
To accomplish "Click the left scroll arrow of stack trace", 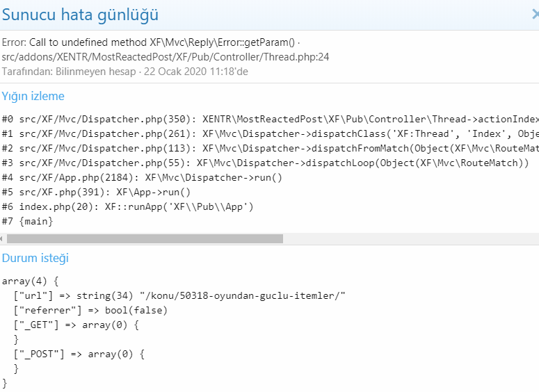I will tap(1, 239).
